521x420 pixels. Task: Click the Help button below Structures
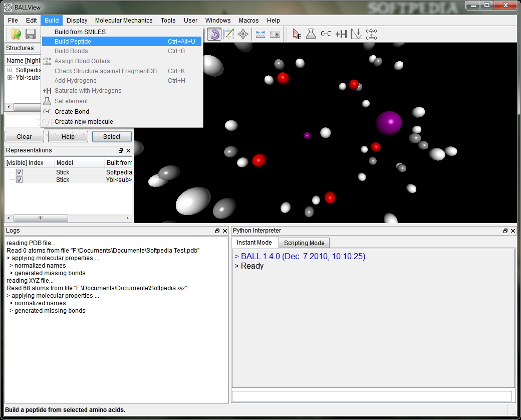pos(68,137)
